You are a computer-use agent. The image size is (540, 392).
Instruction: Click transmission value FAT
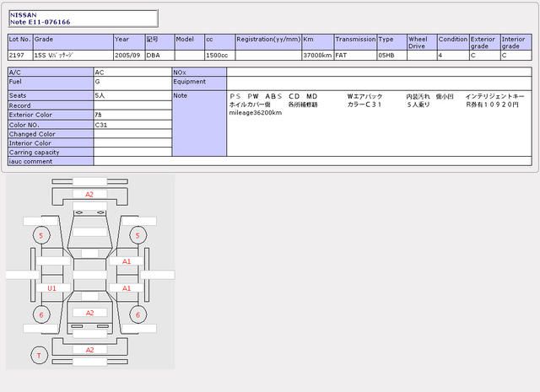tap(355, 56)
